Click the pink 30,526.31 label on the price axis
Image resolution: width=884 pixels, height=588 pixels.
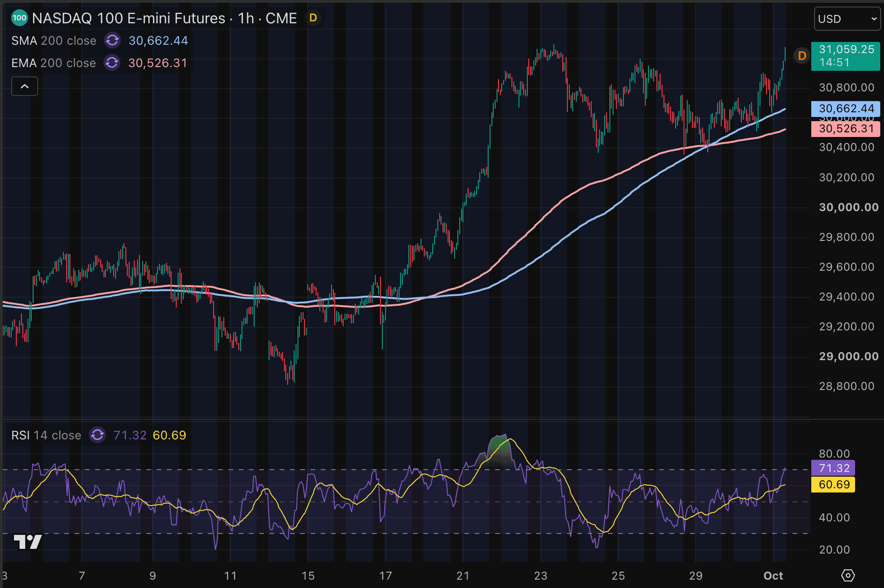click(x=846, y=129)
